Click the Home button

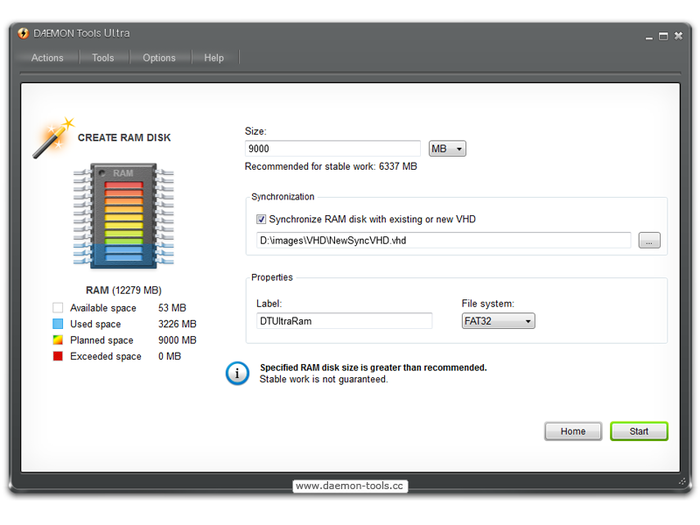coord(573,431)
